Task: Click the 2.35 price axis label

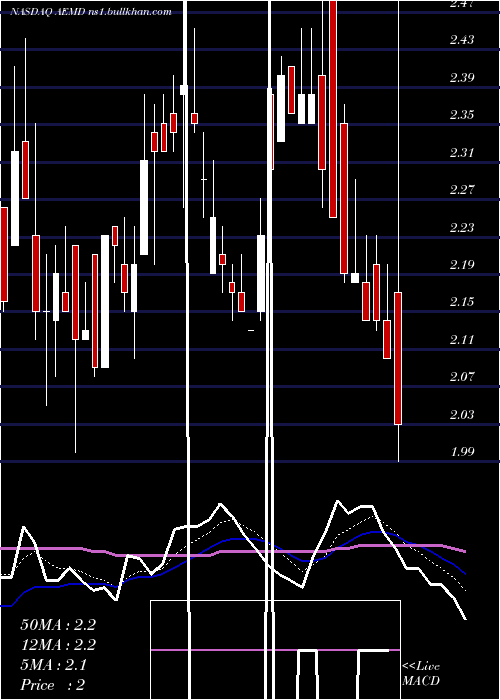Action: coord(462,115)
